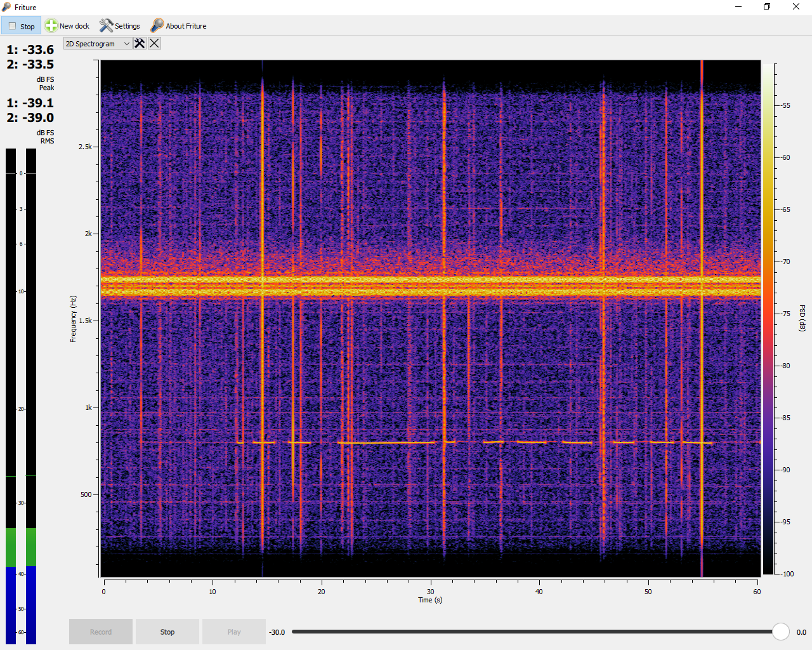This screenshot has width=812, height=650.
Task: Click the playback time slider handle
Action: [x=780, y=632]
